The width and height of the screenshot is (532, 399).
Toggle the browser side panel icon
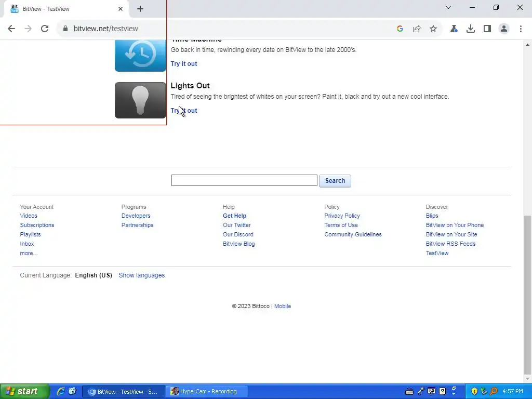click(x=487, y=29)
